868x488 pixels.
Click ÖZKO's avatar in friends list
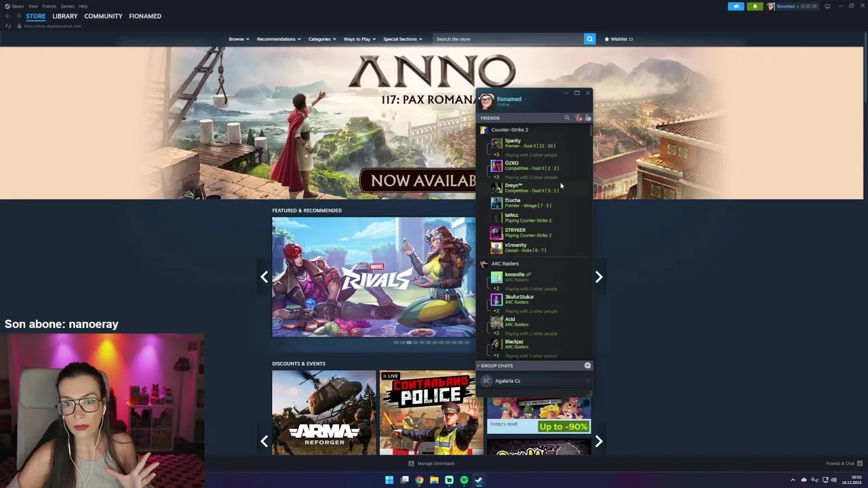(x=496, y=165)
